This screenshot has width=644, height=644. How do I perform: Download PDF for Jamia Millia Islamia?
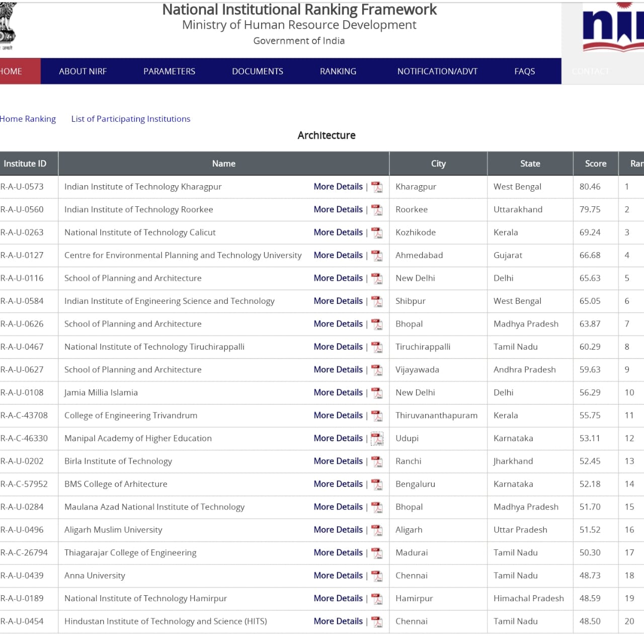(x=377, y=393)
